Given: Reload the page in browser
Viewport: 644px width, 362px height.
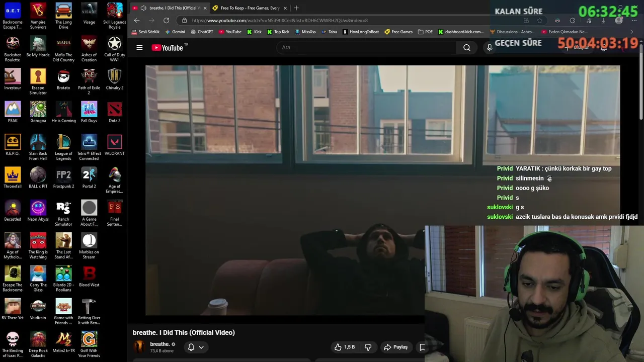Looking at the screenshot, I should (166, 21).
